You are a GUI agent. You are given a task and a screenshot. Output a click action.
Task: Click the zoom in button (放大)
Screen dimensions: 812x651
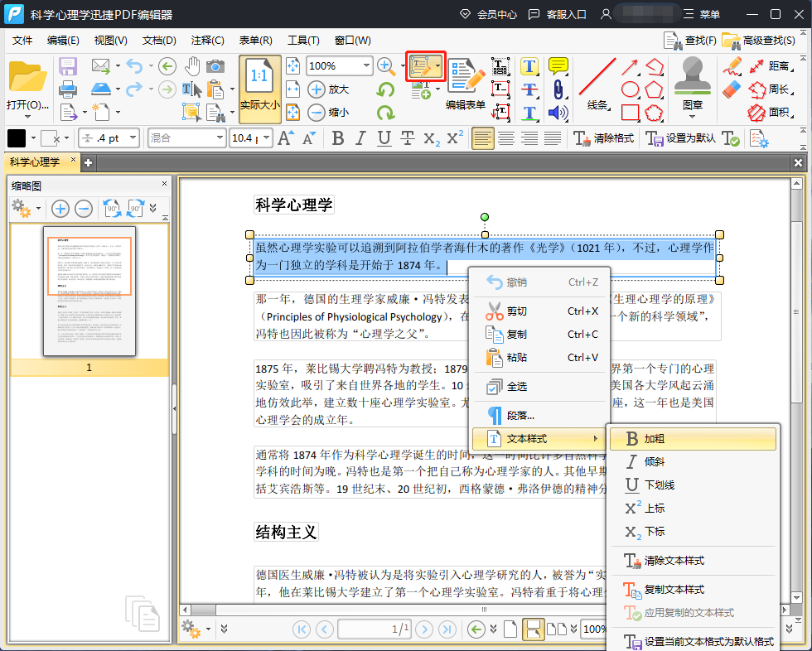click(328, 89)
